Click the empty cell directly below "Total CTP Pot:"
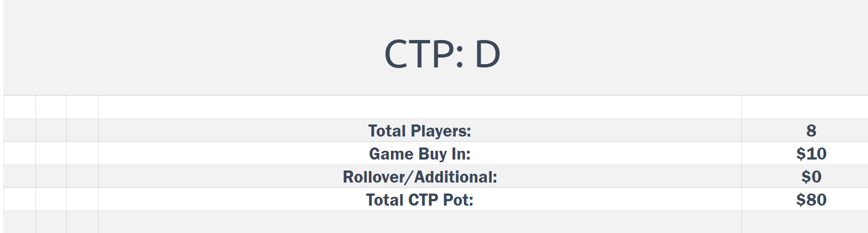Screen dimensions: 868x233 tap(419, 221)
